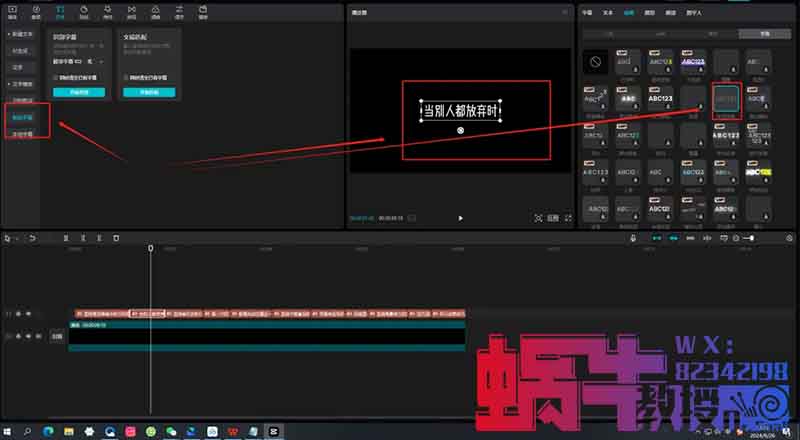The width and height of the screenshot is (800, 440).
Task: Click the microphone record icon
Action: pos(633,238)
